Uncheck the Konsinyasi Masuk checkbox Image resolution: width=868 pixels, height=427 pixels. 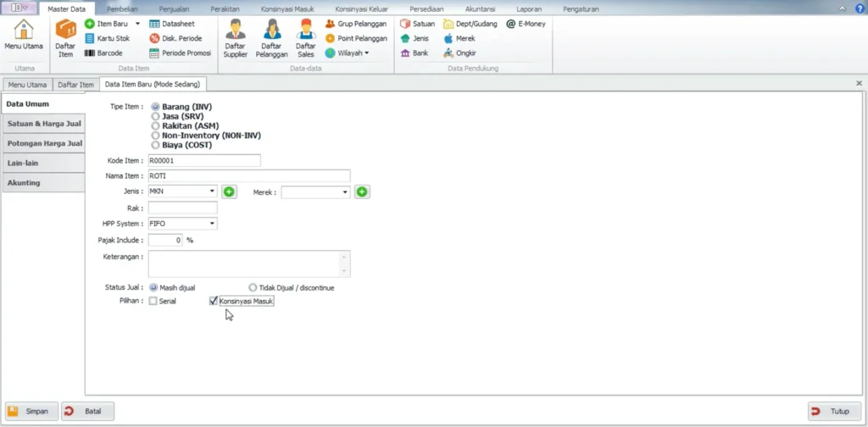214,301
